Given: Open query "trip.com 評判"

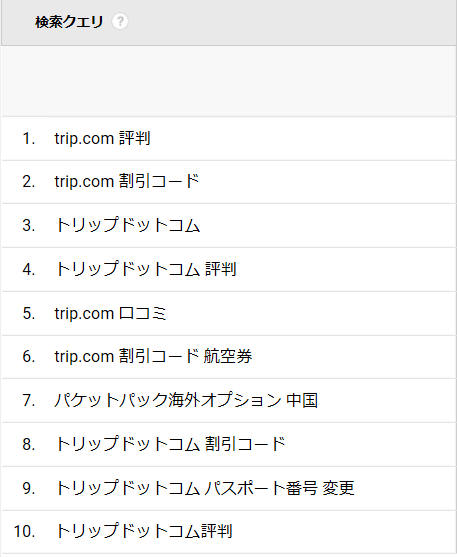Looking at the screenshot, I should tap(102, 138).
